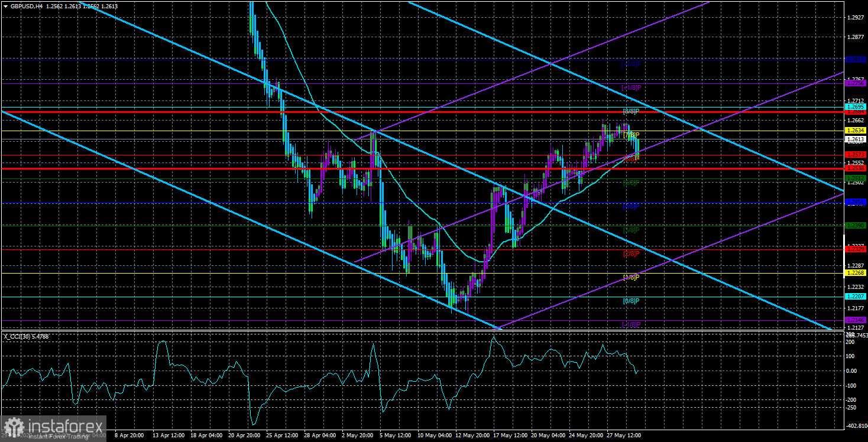Click the 28 Apr 04:00 time label
This screenshot has width=868, height=442.
click(319, 435)
